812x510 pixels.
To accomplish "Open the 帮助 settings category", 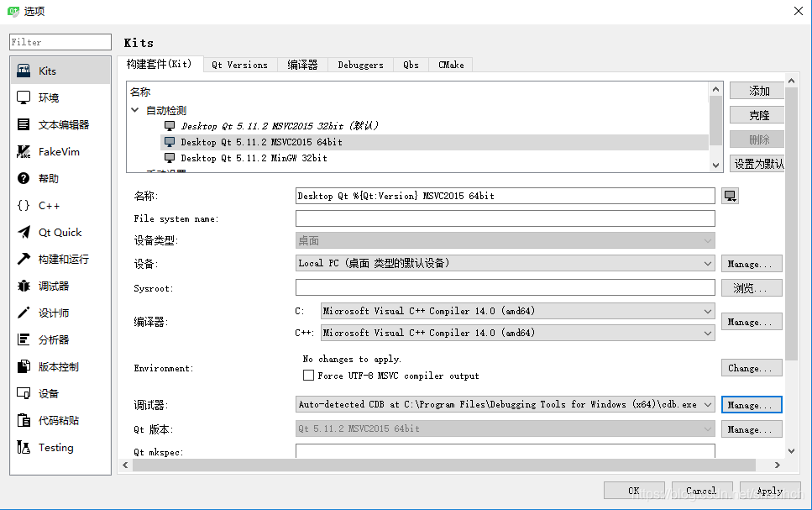I will (60, 178).
